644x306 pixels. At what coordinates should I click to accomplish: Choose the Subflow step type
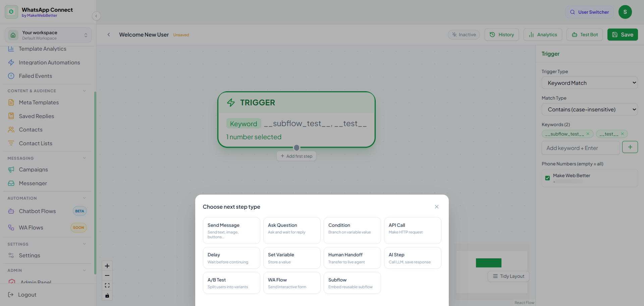click(x=352, y=283)
